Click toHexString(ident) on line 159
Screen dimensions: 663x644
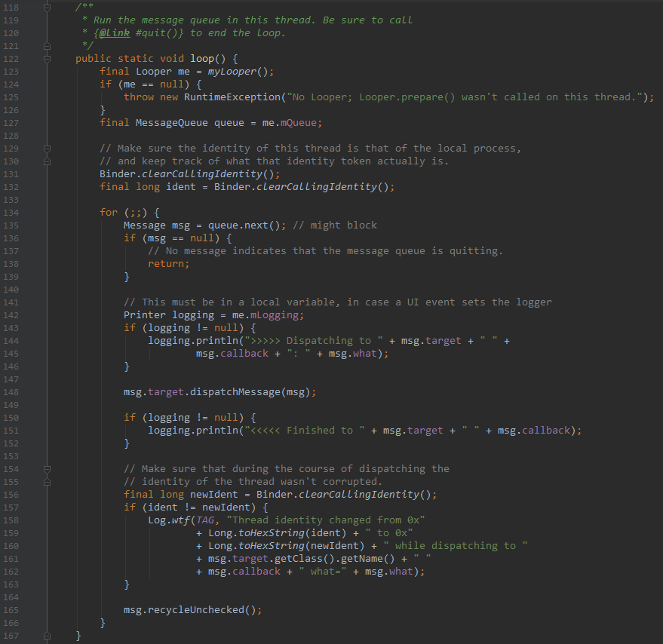[292, 533]
